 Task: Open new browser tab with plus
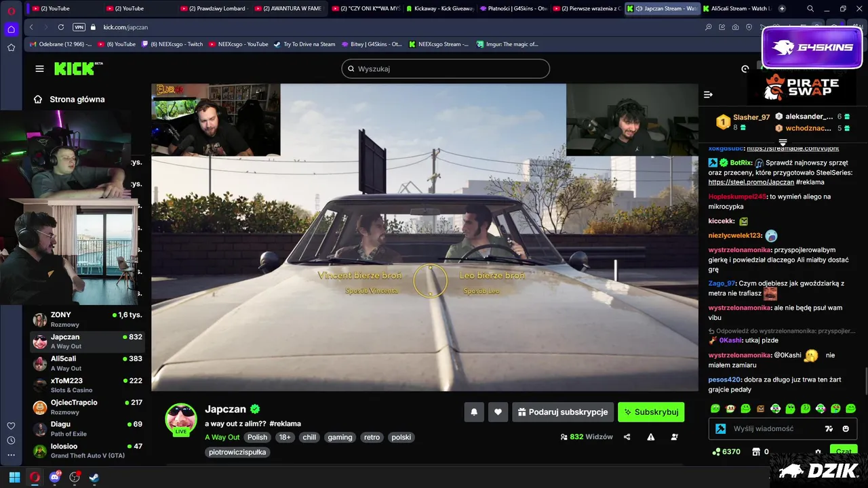click(x=782, y=8)
